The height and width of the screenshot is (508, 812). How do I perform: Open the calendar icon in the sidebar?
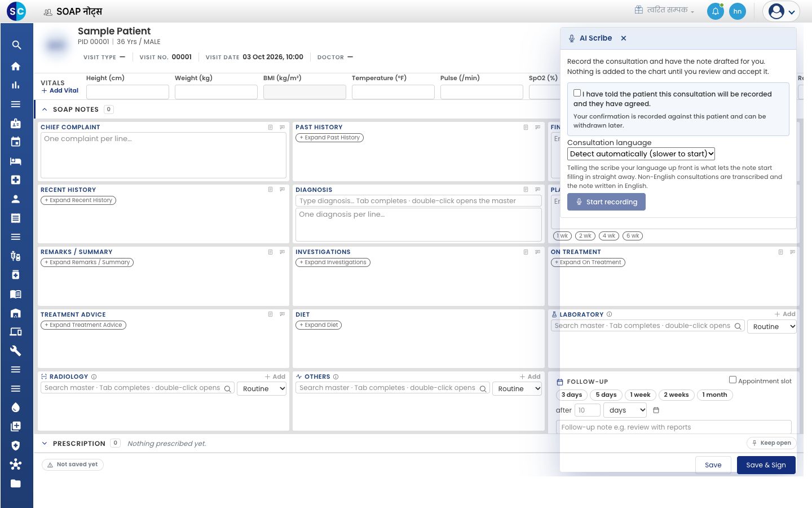point(16,142)
